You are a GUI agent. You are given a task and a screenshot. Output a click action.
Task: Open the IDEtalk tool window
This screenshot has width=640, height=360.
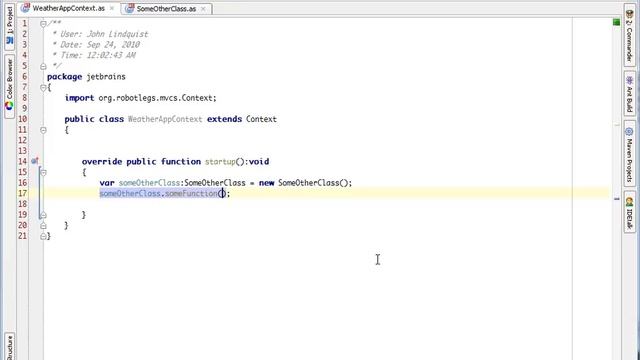coord(629,212)
